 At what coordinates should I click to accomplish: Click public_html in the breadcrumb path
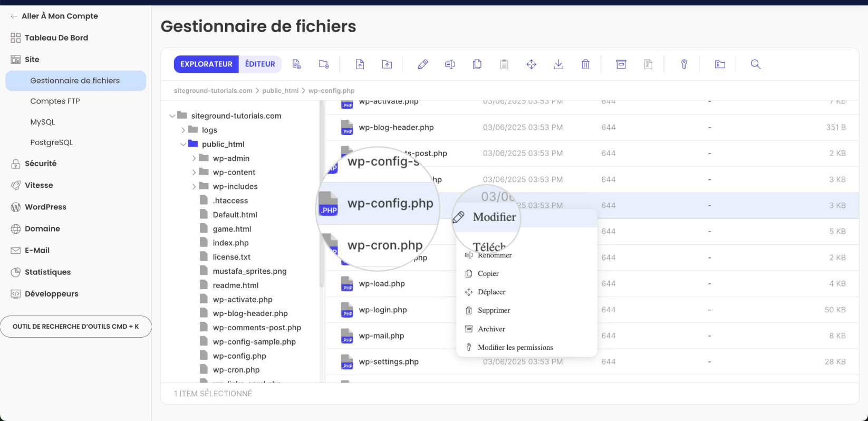point(281,91)
